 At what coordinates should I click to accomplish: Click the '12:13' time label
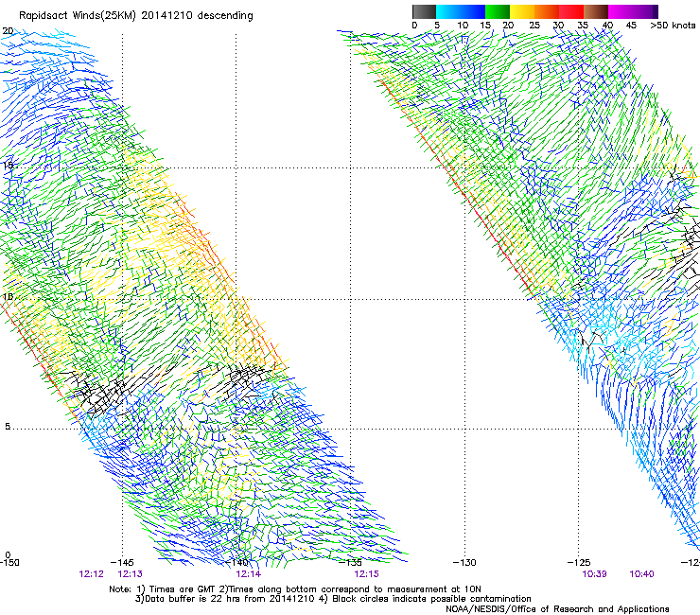(x=130, y=574)
